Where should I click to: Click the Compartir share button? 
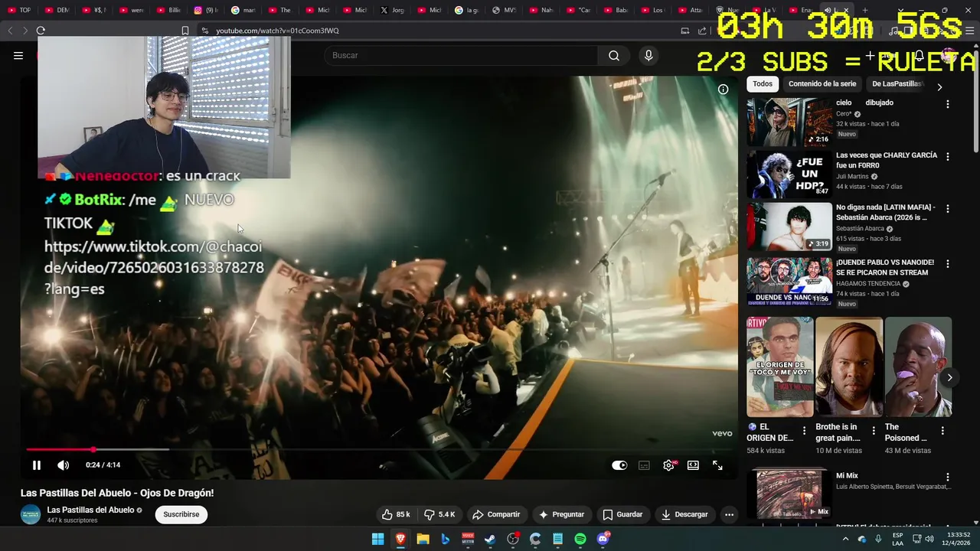tap(496, 514)
